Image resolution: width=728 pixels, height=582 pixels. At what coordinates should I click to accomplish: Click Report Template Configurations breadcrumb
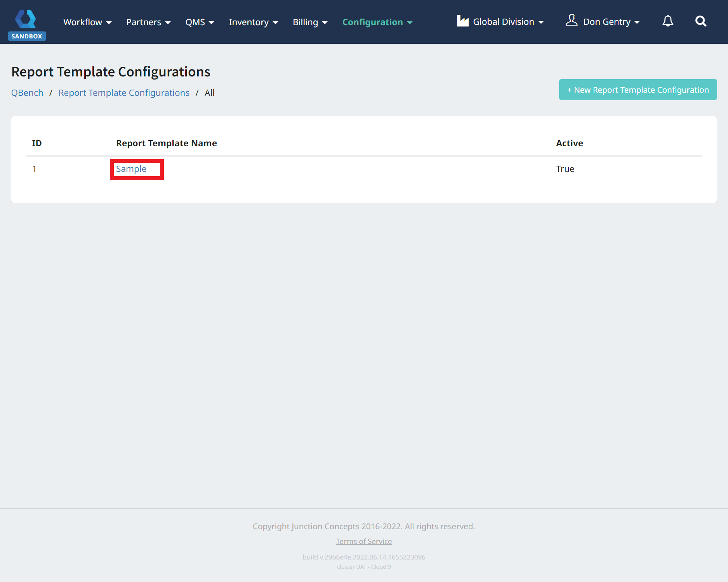[124, 93]
